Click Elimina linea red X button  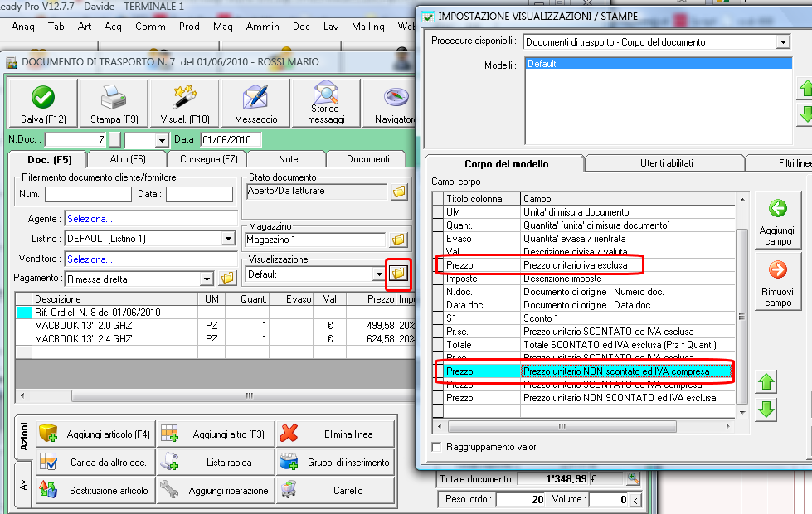(x=335, y=434)
